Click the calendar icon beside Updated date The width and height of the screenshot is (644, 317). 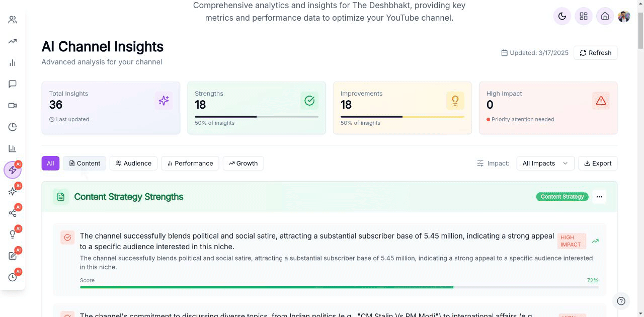click(504, 53)
